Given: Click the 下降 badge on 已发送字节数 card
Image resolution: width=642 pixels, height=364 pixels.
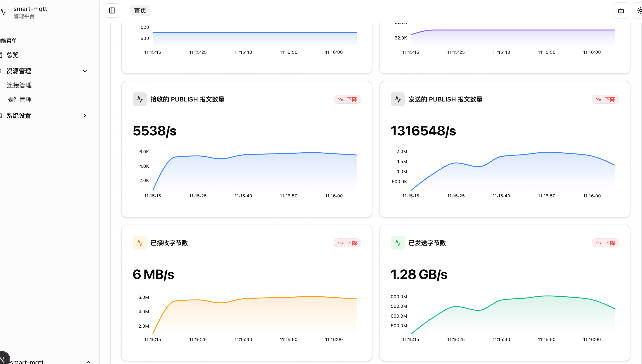Looking at the screenshot, I should pos(605,243).
